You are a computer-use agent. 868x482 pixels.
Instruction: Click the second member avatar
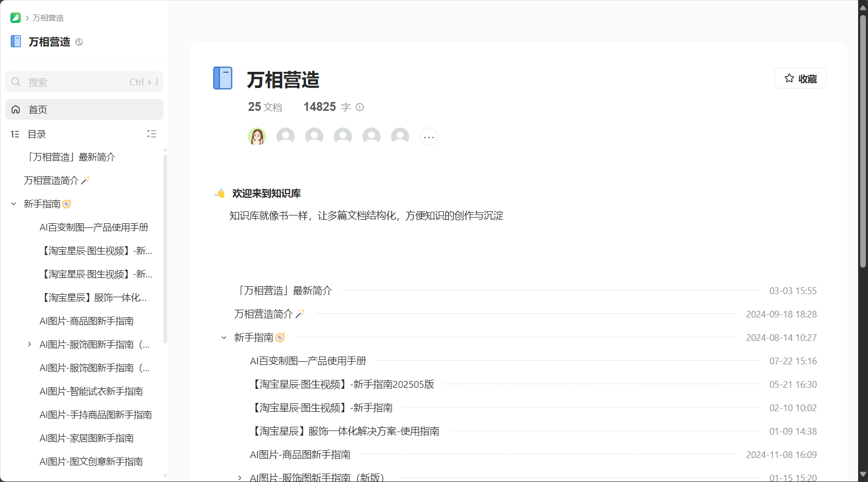click(285, 136)
